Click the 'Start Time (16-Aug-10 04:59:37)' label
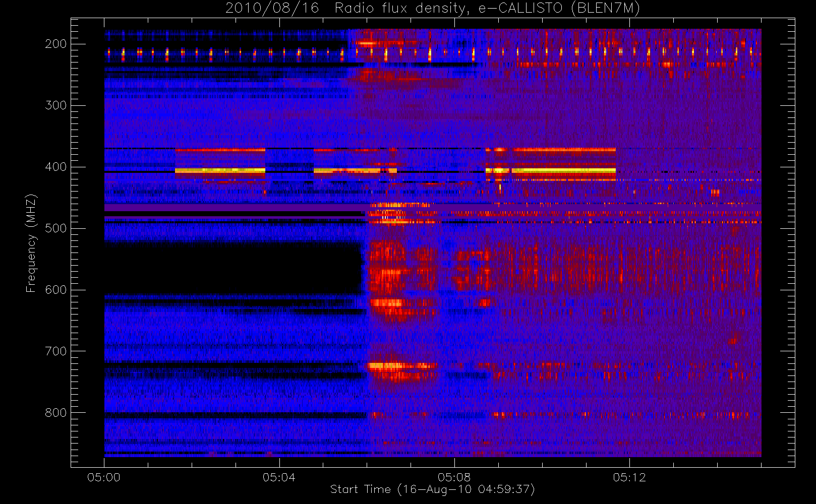 (432, 489)
